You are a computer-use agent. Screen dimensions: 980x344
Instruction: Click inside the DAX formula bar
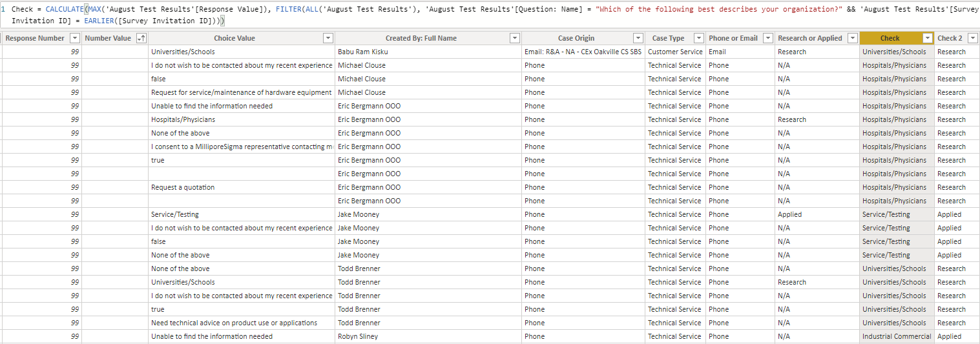pyautogui.click(x=490, y=14)
